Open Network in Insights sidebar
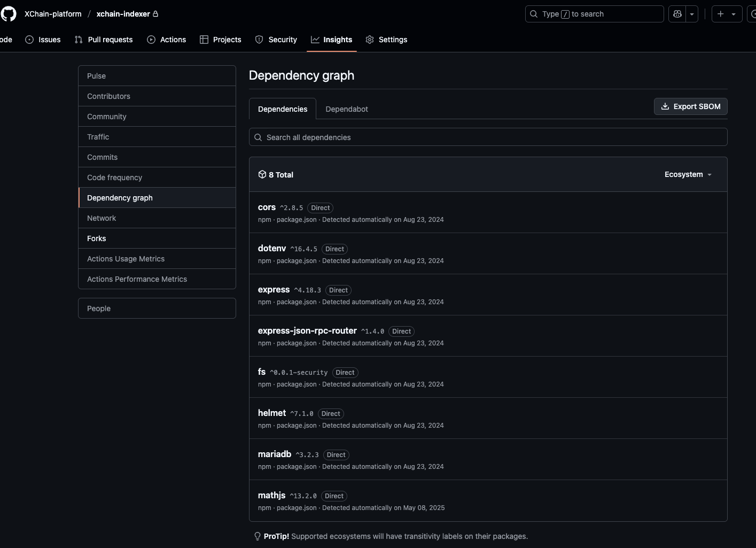The height and width of the screenshot is (548, 756). (x=157, y=218)
